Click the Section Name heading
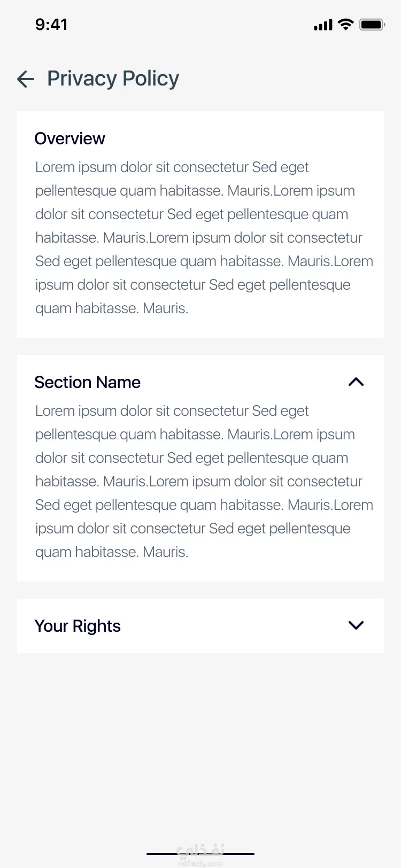 [x=88, y=382]
